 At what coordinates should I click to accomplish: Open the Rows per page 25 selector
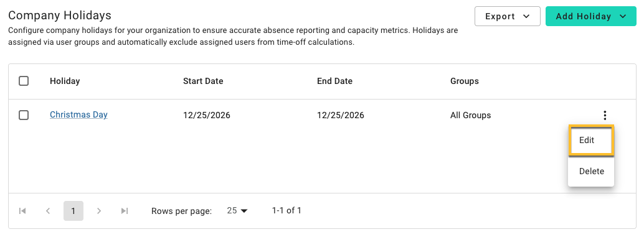pyautogui.click(x=237, y=211)
